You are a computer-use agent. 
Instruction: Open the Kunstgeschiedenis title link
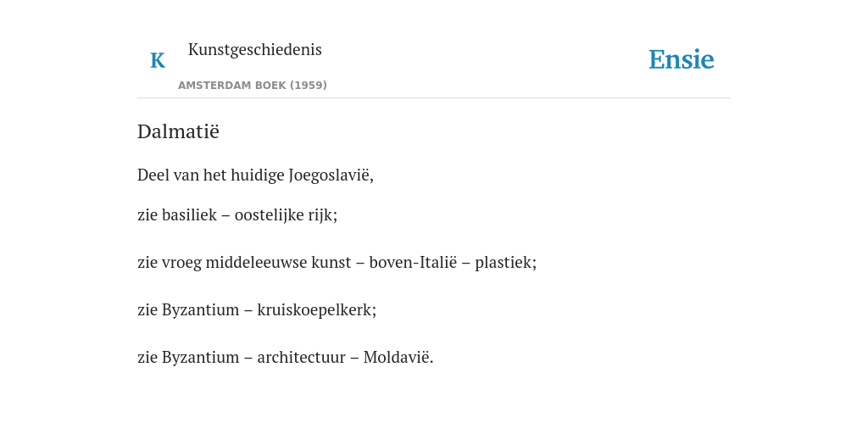pos(254,50)
